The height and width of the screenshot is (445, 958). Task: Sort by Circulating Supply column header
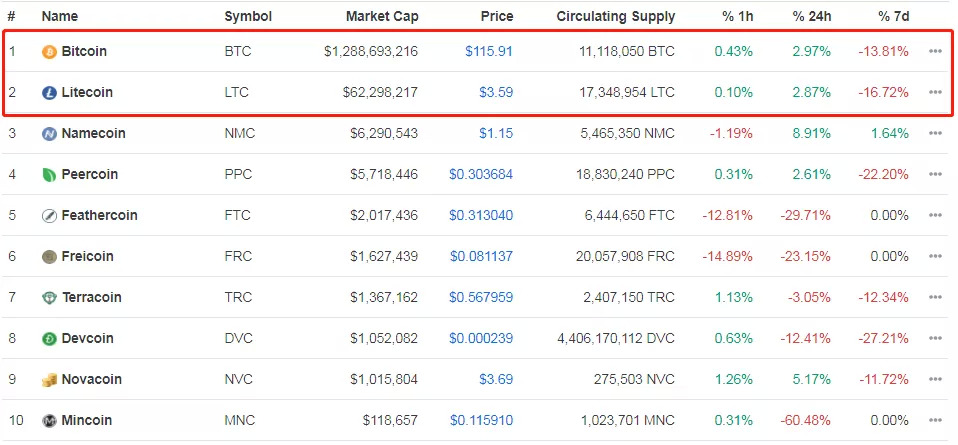click(616, 16)
